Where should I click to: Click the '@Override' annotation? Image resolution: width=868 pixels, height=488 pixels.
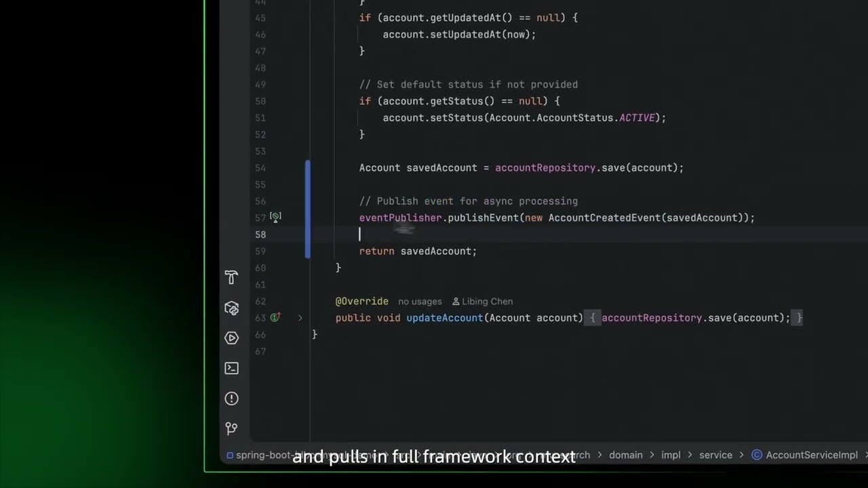point(362,301)
